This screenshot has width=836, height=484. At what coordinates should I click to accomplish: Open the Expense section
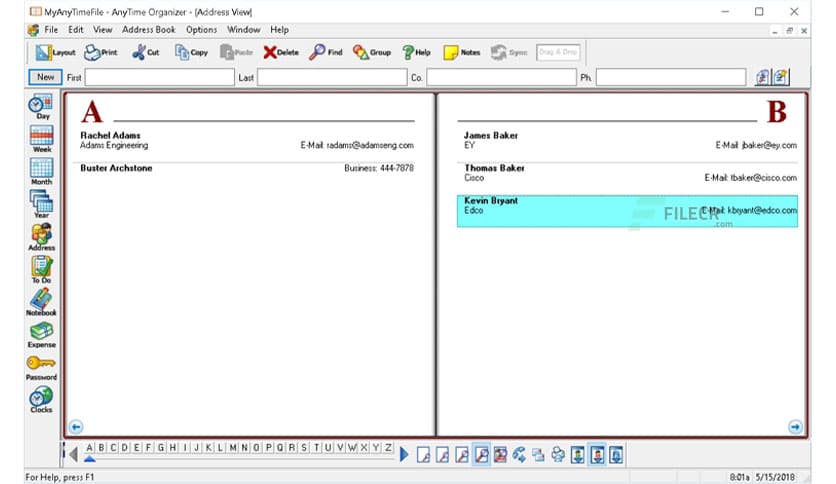pos(42,335)
